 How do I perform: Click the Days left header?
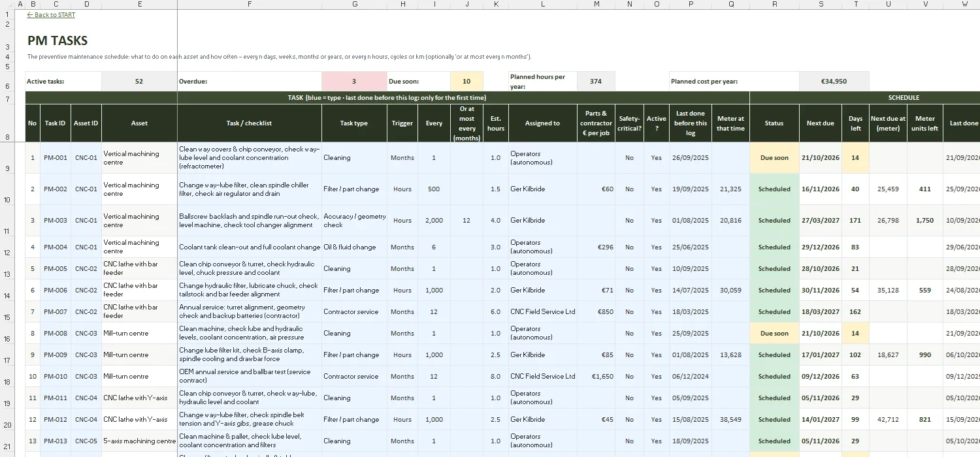[855, 123]
